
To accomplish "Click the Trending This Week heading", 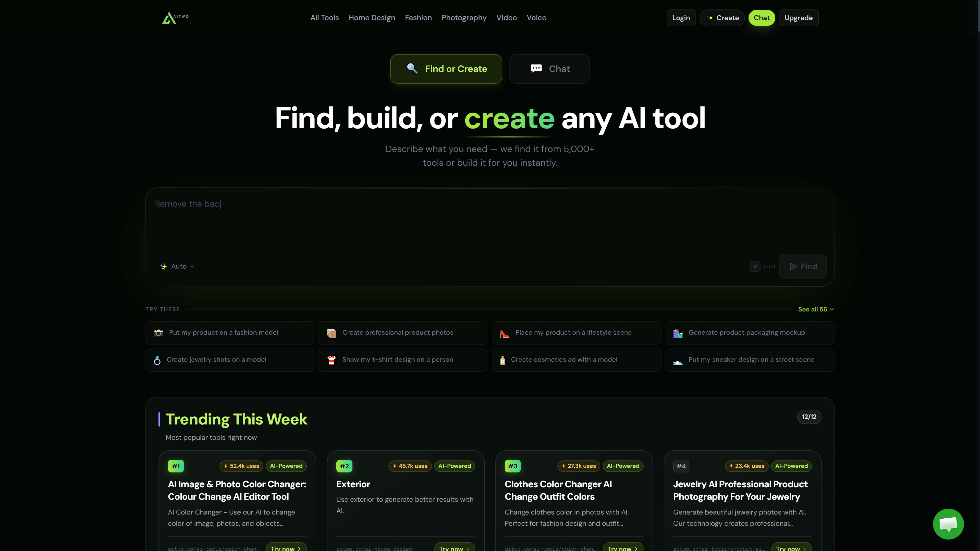I will [x=236, y=419].
